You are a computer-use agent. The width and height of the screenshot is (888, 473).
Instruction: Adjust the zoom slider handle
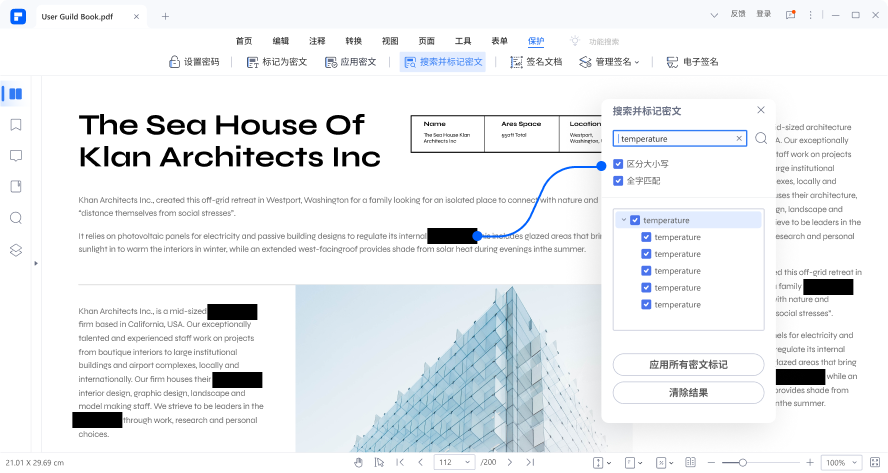[741, 463]
